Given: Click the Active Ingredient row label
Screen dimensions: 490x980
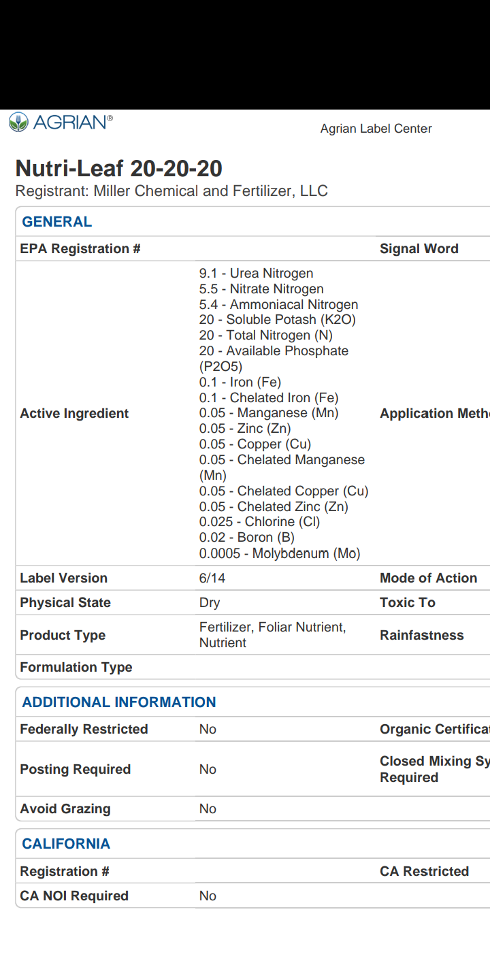Looking at the screenshot, I should coord(74,414).
